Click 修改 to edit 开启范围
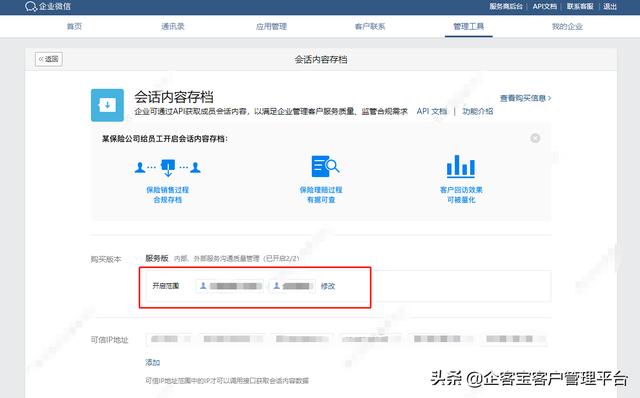 (328, 286)
